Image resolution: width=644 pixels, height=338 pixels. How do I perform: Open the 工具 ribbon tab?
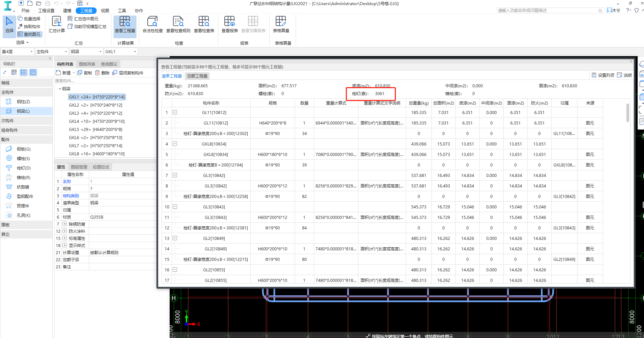click(122, 10)
